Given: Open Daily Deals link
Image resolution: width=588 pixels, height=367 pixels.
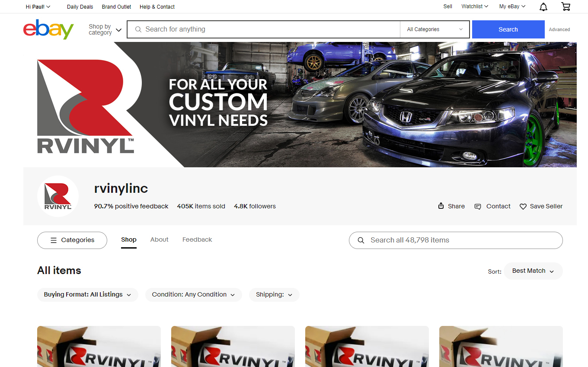Looking at the screenshot, I should click(x=80, y=6).
